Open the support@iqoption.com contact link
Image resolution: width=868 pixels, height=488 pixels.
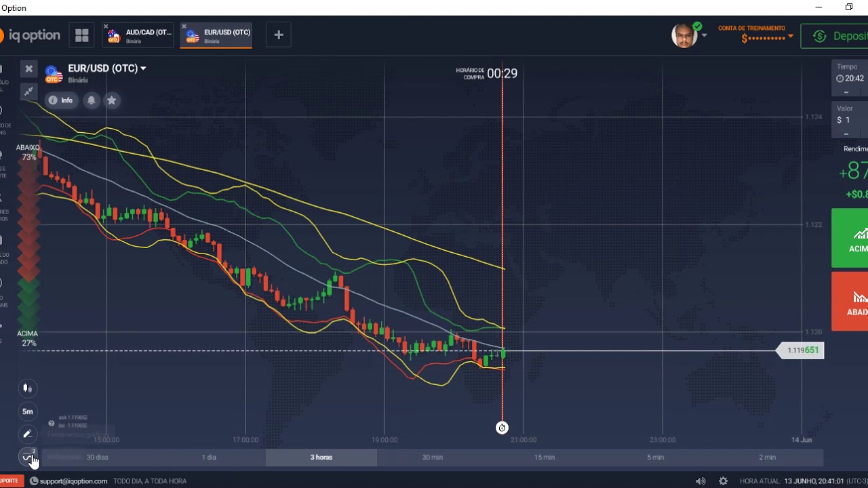pos(68,481)
